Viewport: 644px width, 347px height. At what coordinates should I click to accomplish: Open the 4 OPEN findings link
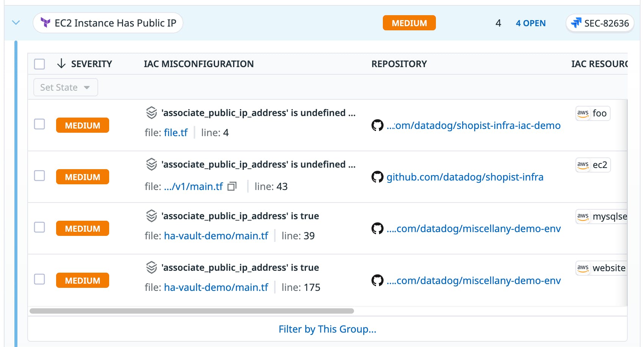(x=531, y=23)
